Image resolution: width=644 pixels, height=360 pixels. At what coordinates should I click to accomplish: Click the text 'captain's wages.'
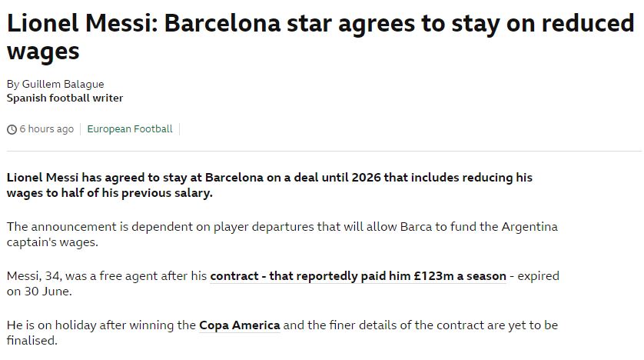coord(53,242)
